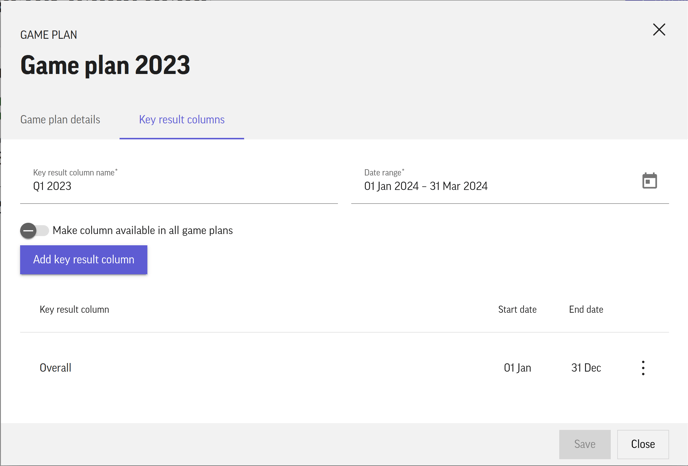Click the Overall key result column row
The image size is (688, 466).
(344, 368)
